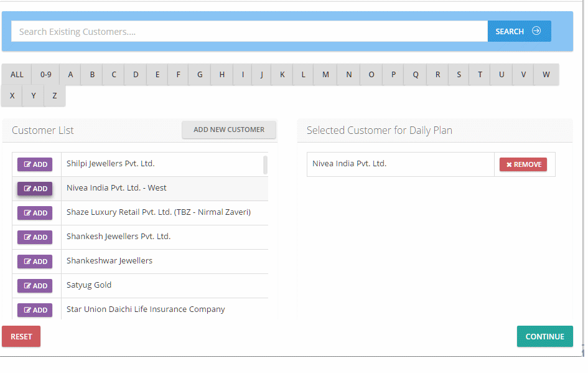Show customers starting with L
This screenshot has width=588, height=373.
303,74
